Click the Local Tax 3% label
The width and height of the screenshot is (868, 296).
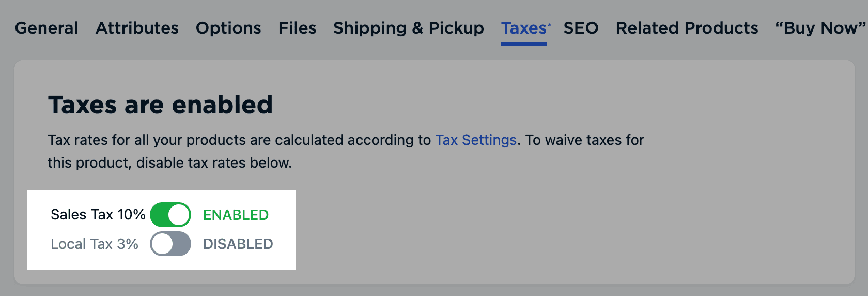pyautogui.click(x=95, y=244)
